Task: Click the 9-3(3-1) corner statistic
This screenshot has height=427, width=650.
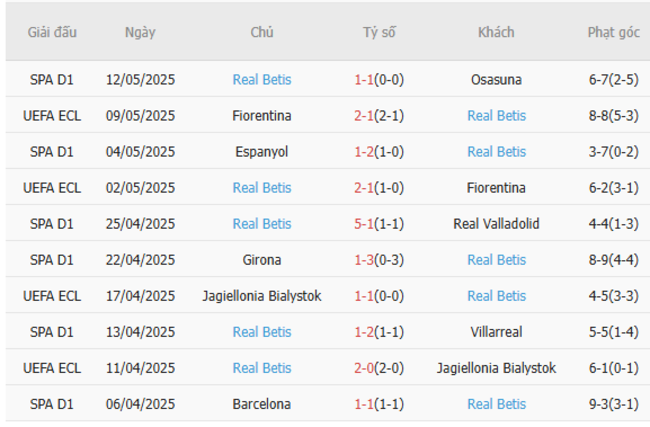Action: click(x=613, y=404)
